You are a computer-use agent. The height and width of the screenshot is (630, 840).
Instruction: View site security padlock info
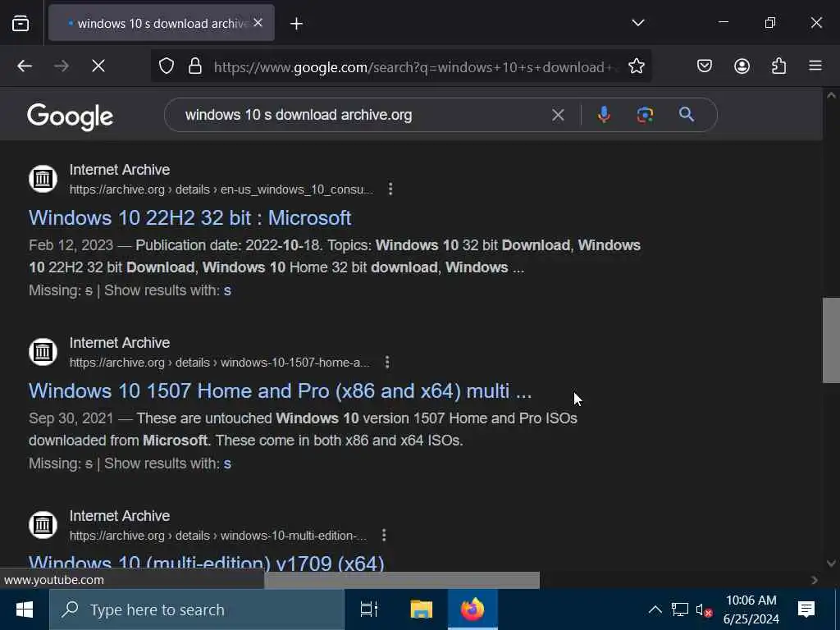click(195, 66)
